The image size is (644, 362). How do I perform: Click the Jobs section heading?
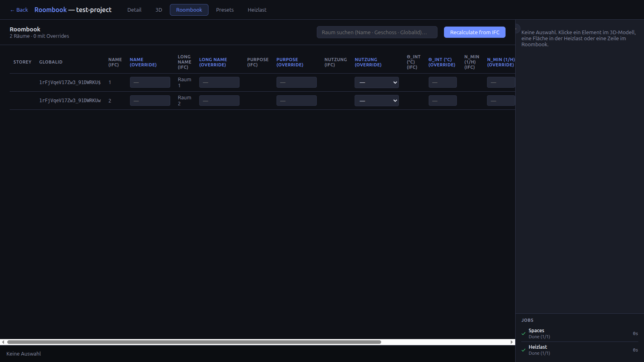click(527, 320)
